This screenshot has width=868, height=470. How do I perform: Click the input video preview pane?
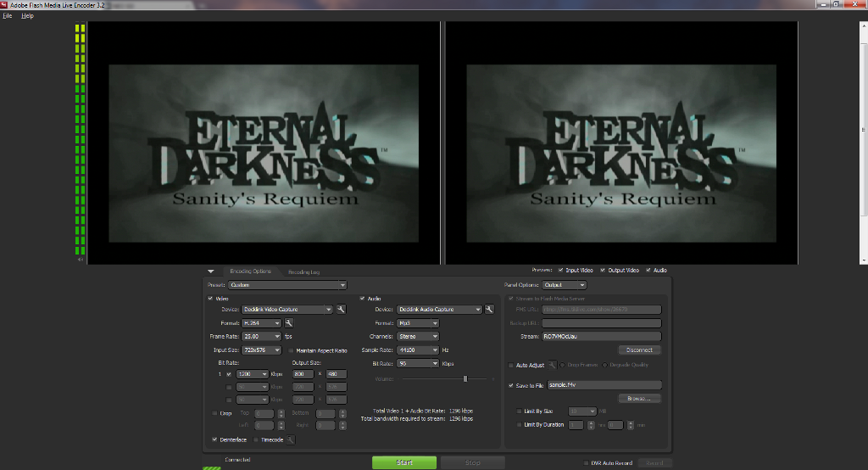click(x=264, y=143)
